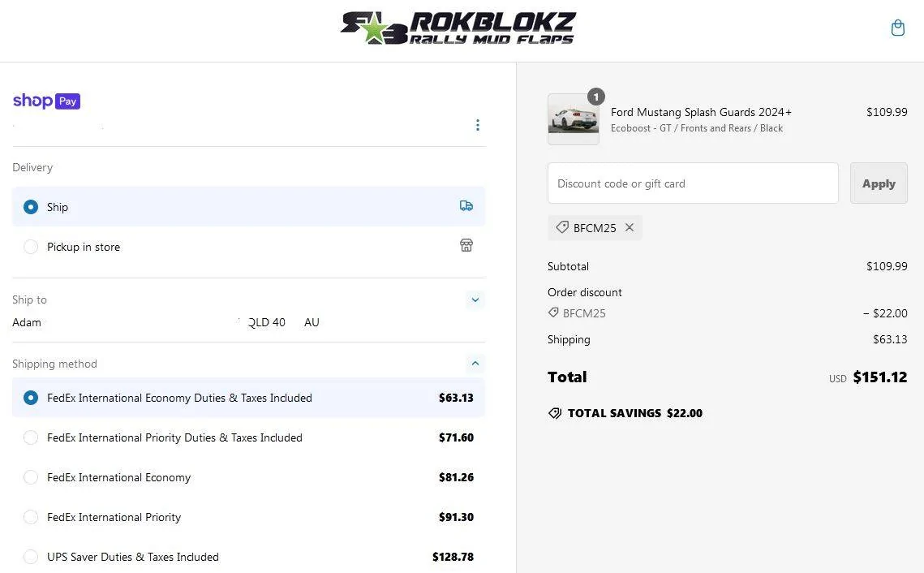This screenshot has width=924, height=573.
Task: Click the Total Savings tag icon
Action: click(555, 413)
